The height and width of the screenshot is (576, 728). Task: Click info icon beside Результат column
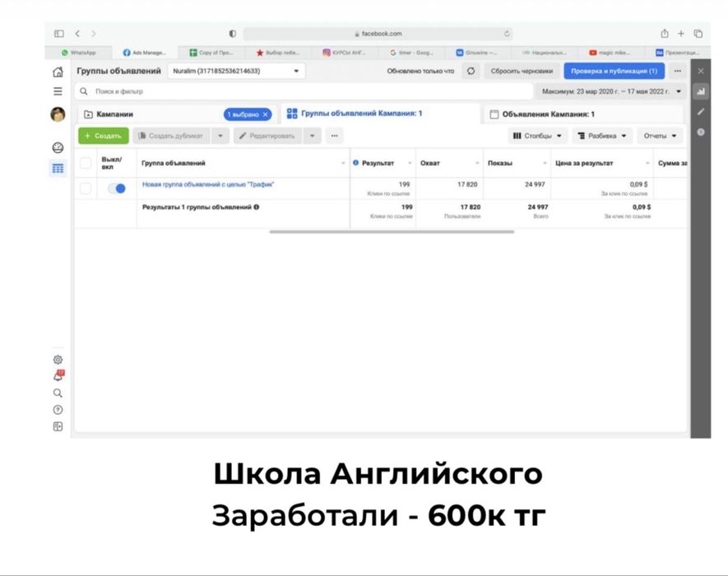(x=355, y=163)
